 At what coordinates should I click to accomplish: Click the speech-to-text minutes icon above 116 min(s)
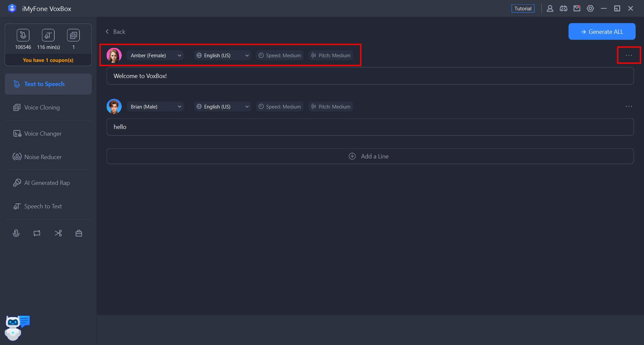(48, 35)
